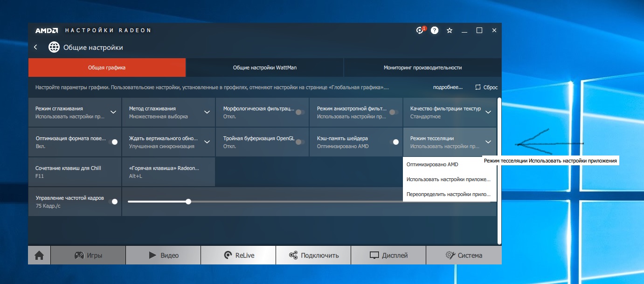Click the Общие настройки heading text
This screenshot has height=284, width=644.
93,47
